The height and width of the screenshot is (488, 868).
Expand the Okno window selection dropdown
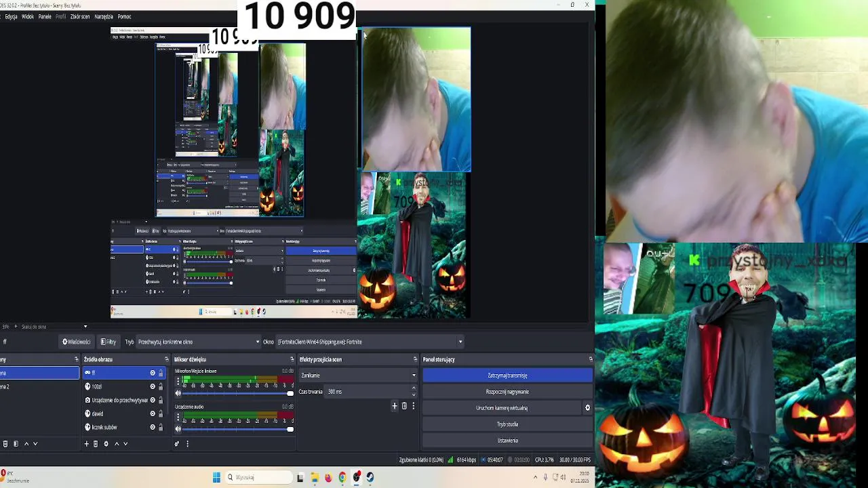[x=370, y=342]
